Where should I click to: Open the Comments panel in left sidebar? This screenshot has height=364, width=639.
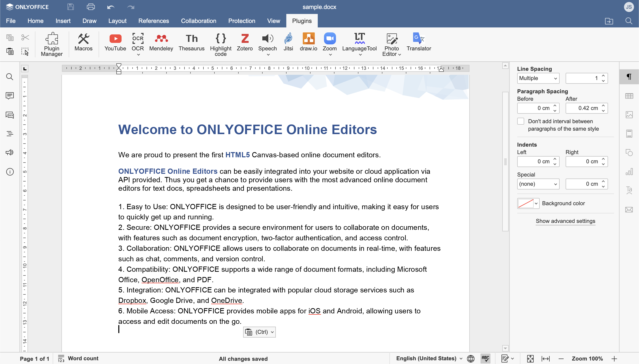click(x=9, y=96)
